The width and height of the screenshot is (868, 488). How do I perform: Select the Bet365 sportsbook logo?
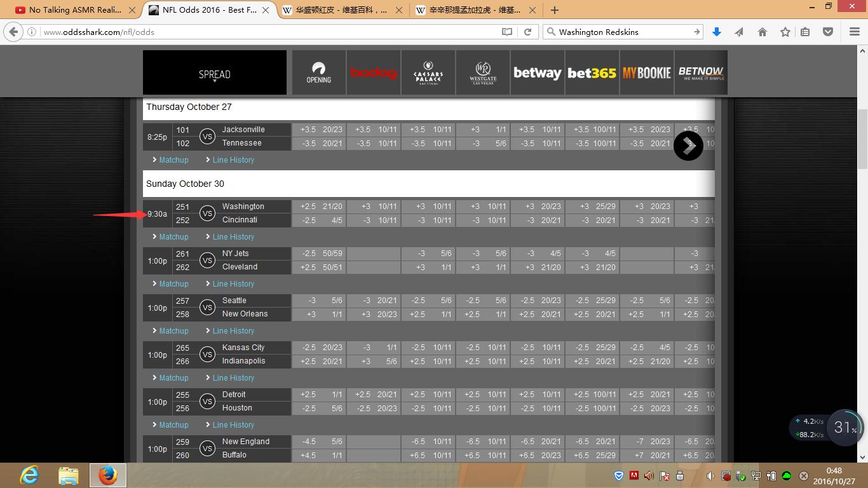click(x=592, y=73)
